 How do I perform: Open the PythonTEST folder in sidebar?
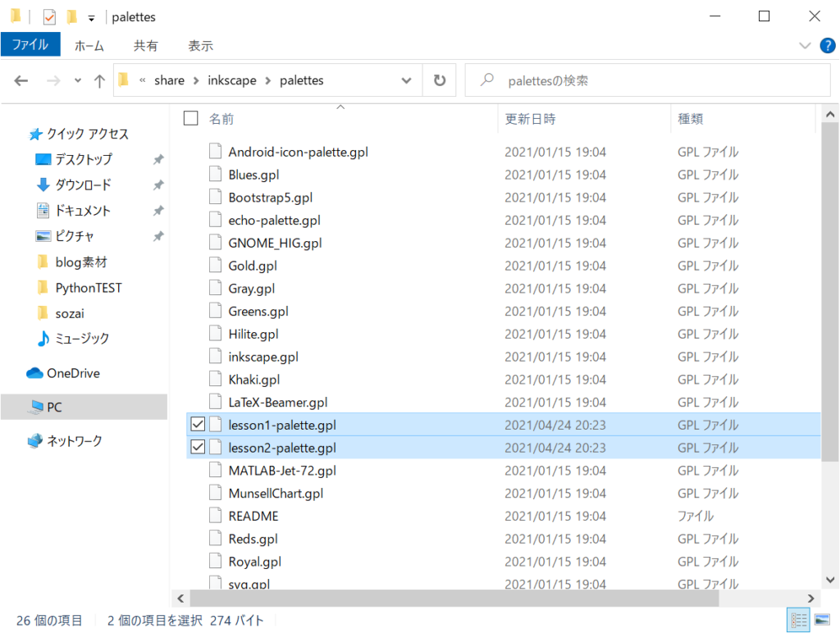79,288
